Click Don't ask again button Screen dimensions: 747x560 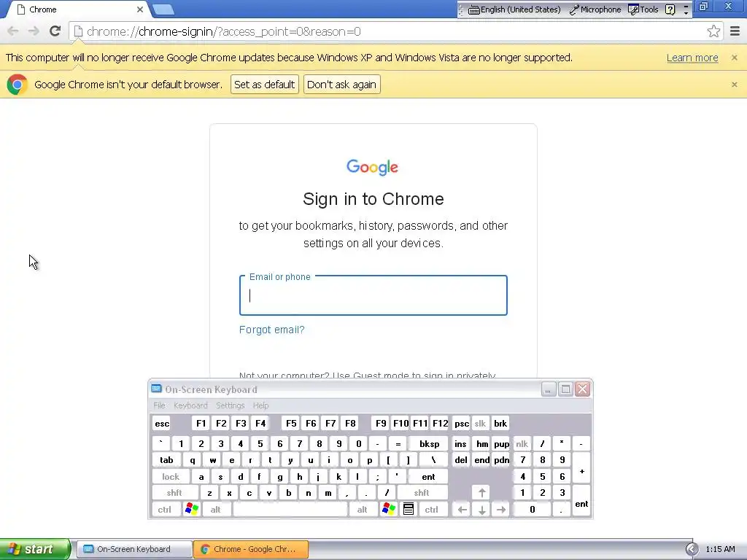[x=341, y=85]
